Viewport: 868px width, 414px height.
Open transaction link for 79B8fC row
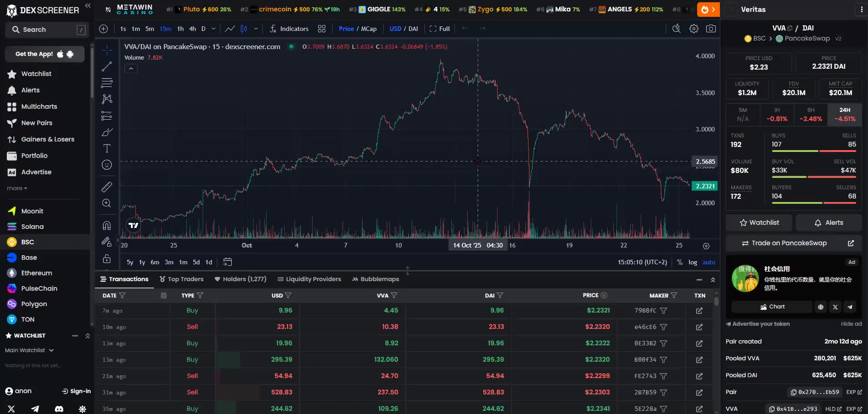(699, 311)
